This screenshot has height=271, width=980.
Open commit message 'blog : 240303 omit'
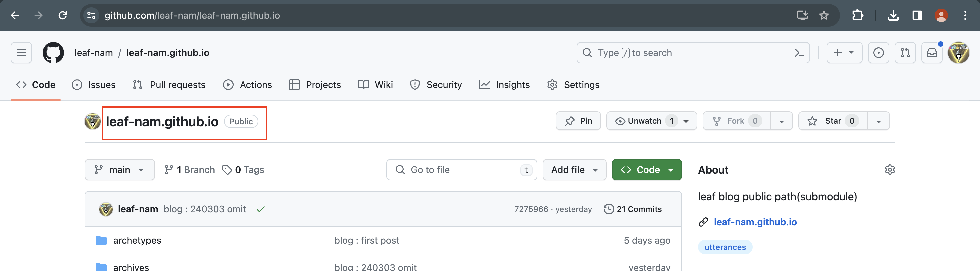click(x=205, y=209)
